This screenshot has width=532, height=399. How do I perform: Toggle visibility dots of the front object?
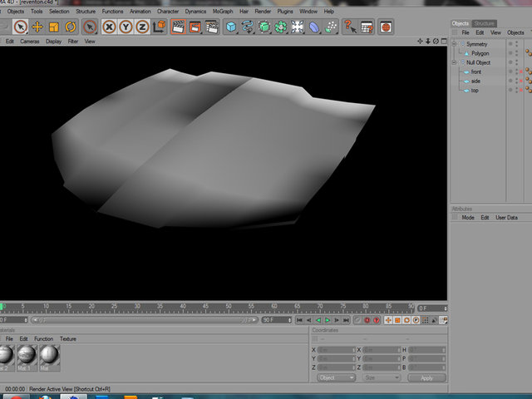[516, 71]
